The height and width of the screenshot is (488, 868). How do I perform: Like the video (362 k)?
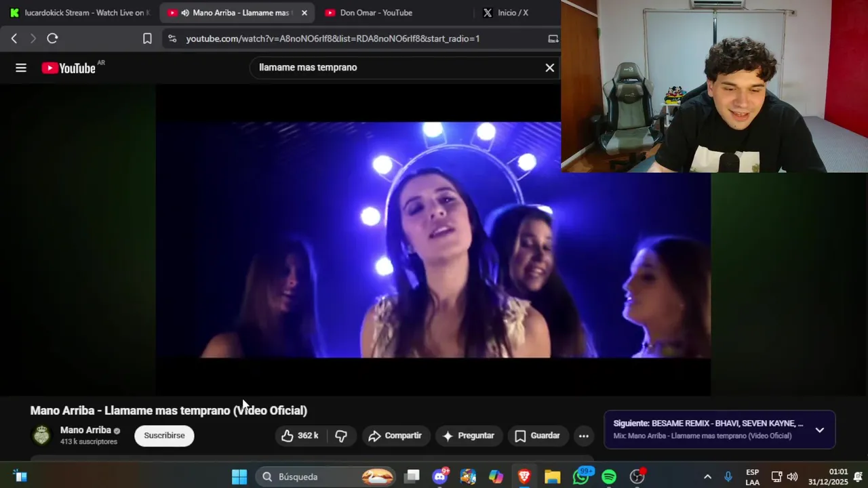point(300,436)
